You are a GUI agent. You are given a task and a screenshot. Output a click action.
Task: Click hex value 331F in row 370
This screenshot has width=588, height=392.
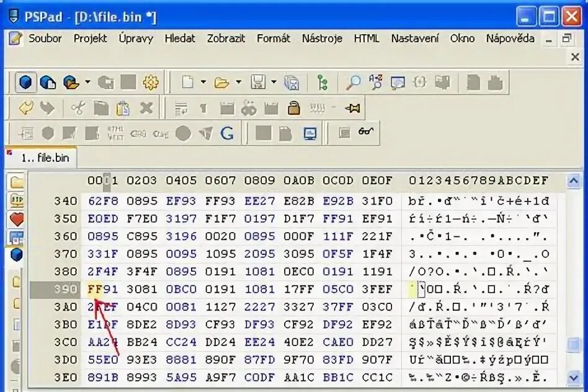103,254
